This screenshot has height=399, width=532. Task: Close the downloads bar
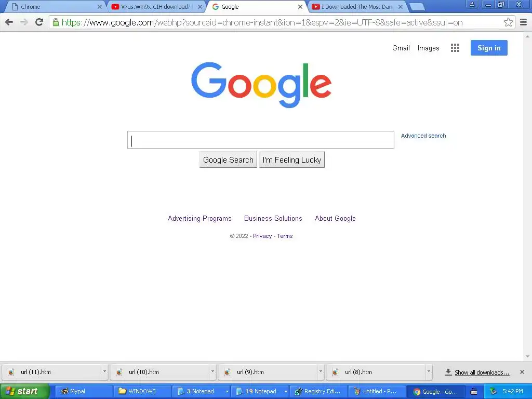(x=522, y=372)
